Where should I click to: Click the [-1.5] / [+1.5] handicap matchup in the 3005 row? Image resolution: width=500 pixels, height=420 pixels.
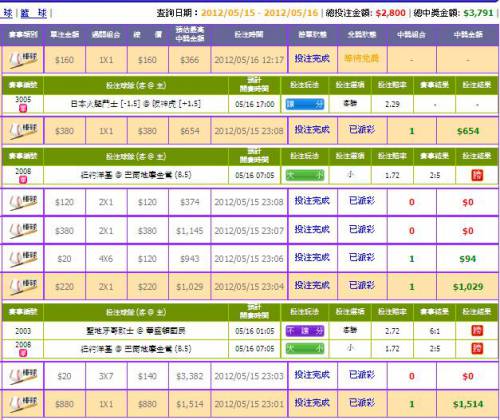point(136,104)
